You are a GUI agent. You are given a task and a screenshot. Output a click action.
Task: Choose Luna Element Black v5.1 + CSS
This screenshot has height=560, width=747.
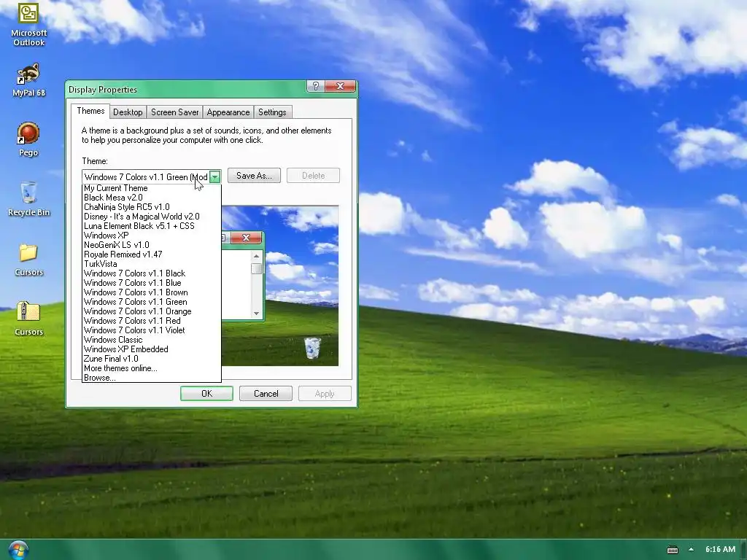coord(152,226)
